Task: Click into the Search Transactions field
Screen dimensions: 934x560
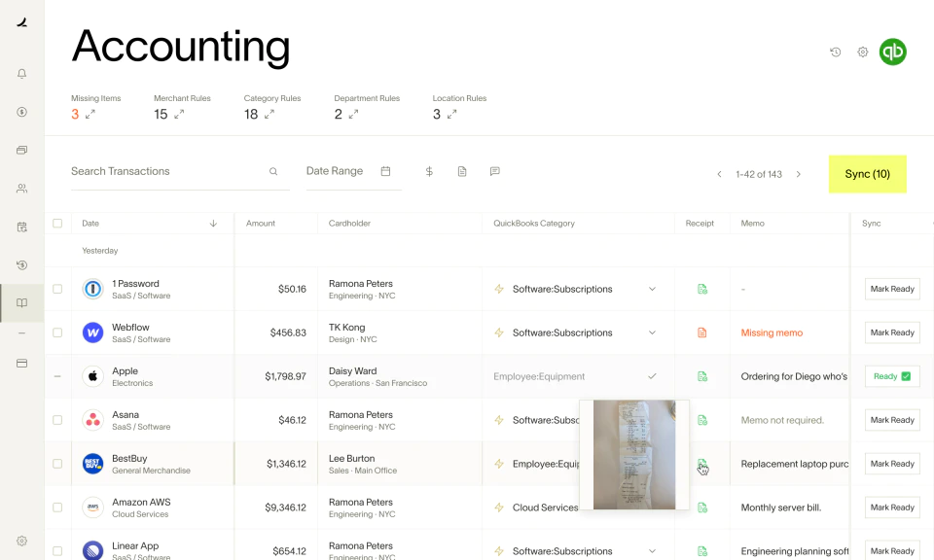Action: [x=156, y=171]
